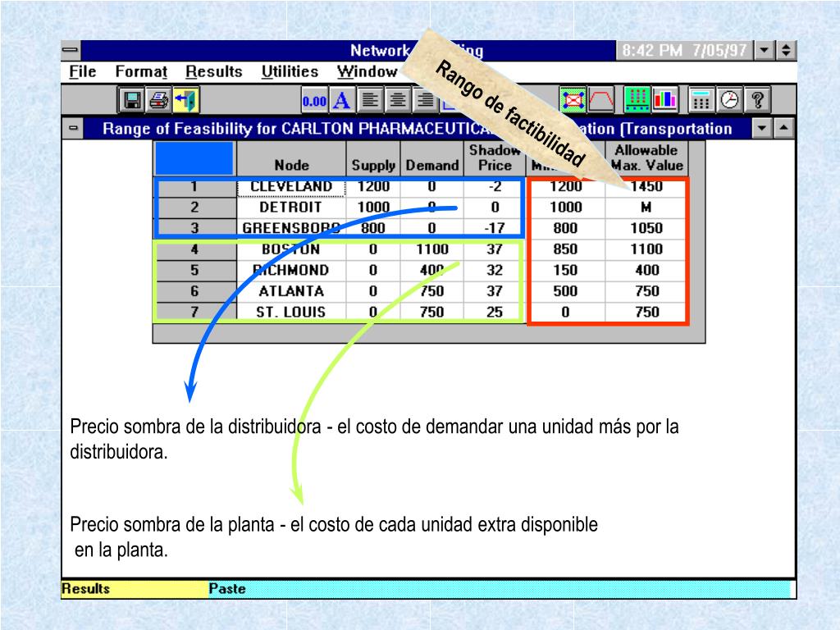
Task: Select row header 6
Action: 194,291
